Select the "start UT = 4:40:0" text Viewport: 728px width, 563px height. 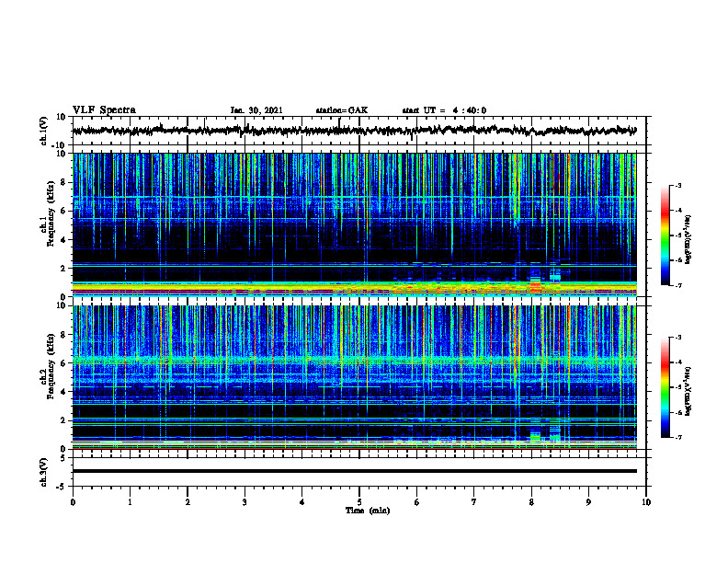(444, 110)
